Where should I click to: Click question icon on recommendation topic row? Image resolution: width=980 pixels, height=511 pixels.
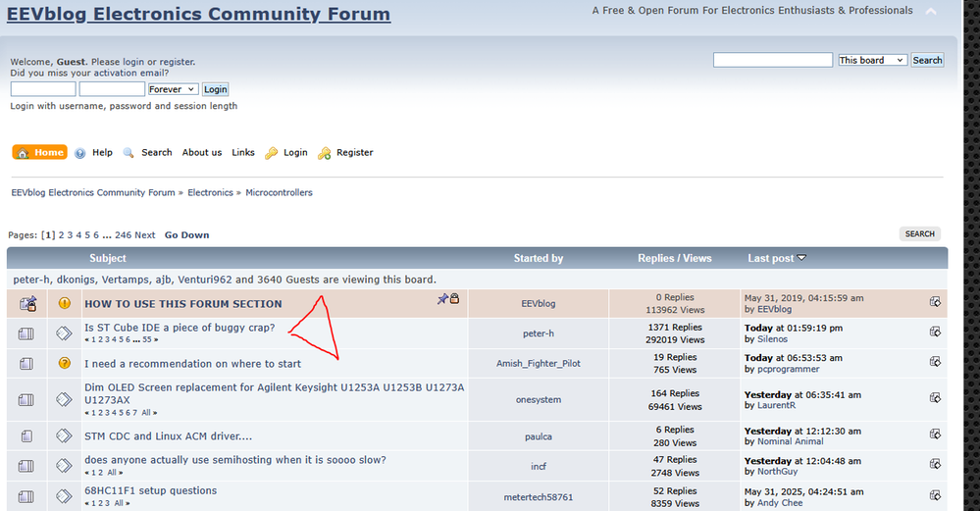tap(65, 363)
